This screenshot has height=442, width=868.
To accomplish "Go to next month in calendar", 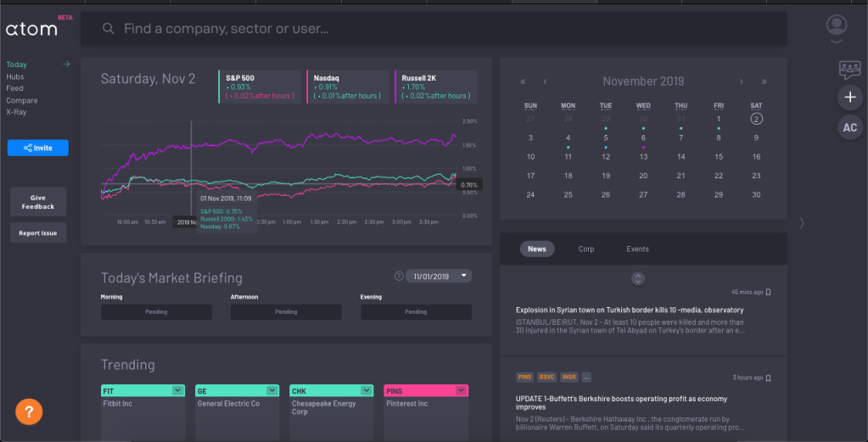I will [x=742, y=81].
